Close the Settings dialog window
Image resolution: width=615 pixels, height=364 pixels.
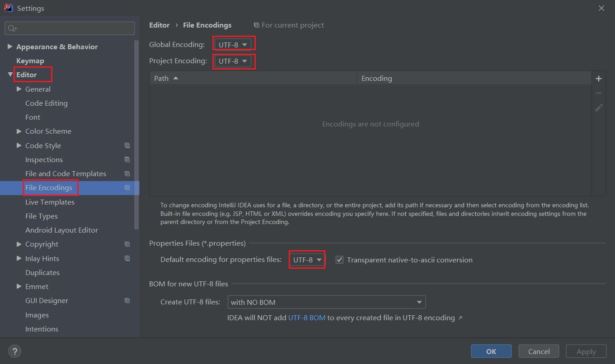(601, 8)
